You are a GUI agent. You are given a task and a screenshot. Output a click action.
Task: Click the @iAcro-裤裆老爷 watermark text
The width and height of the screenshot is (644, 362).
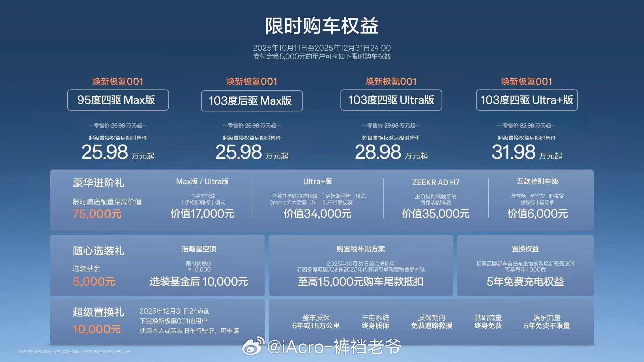pyautogui.click(x=334, y=346)
